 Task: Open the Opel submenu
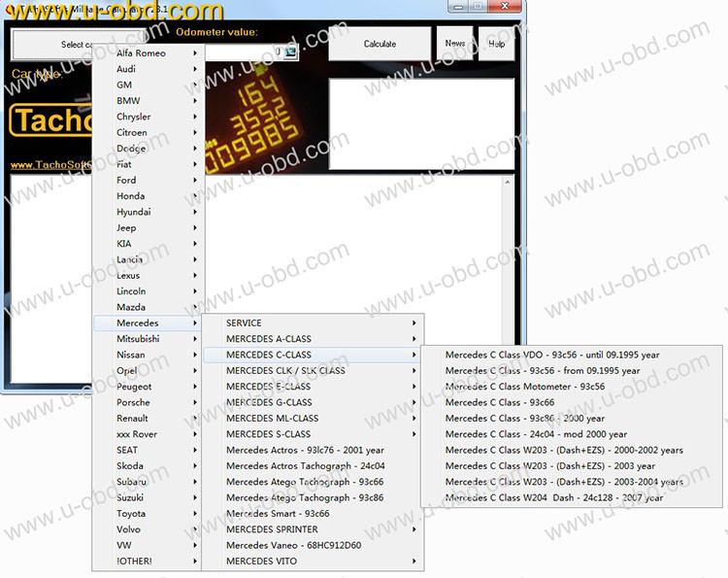click(149, 370)
